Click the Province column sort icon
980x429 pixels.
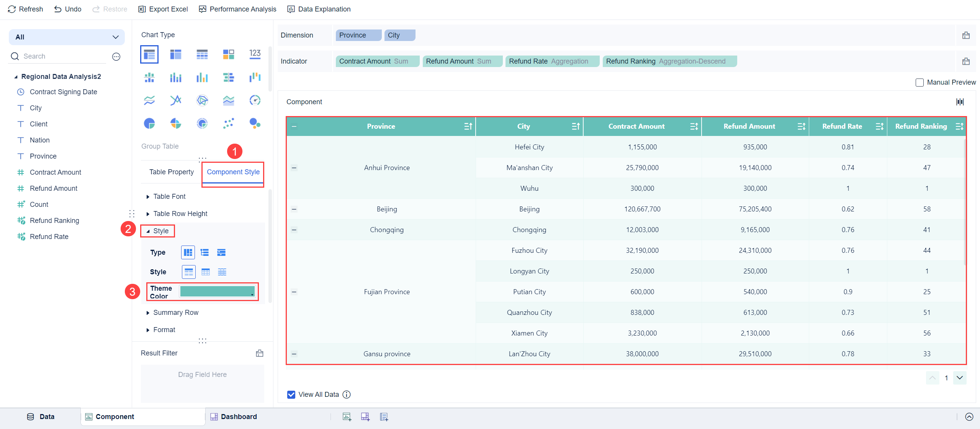click(468, 126)
